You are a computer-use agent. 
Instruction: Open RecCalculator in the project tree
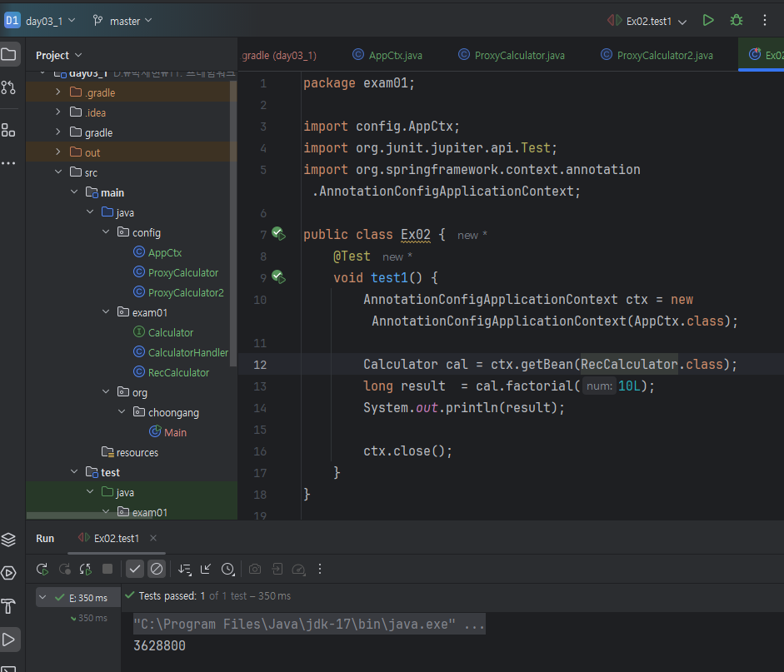coord(178,372)
